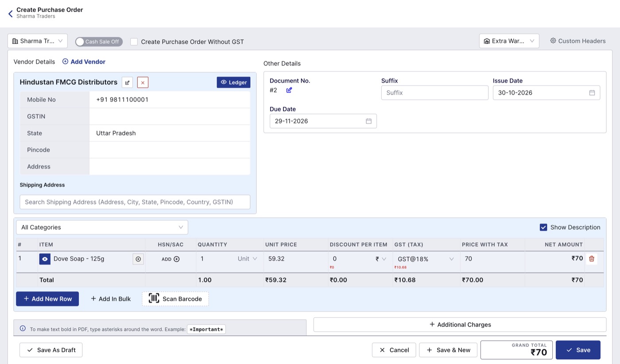The width and height of the screenshot is (620, 364).
Task: Add HSN/SAC code for Dove Soap
Action: [x=170, y=259]
